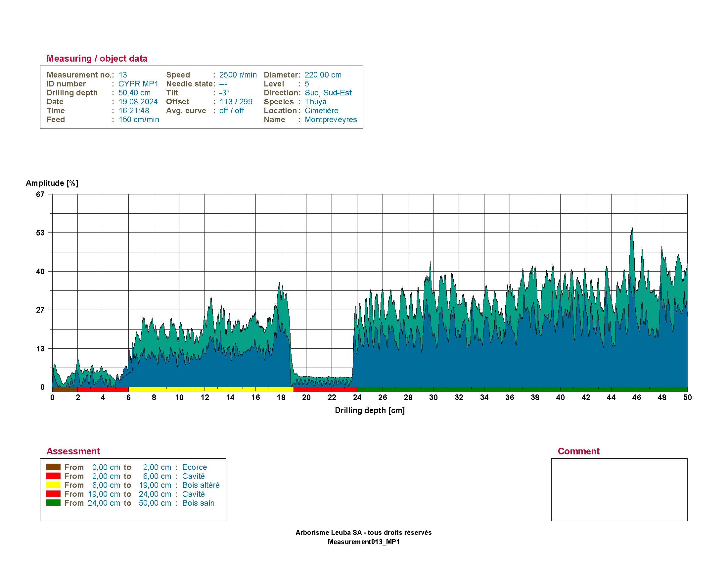Click the 'Bois sain' assessment label

click(x=198, y=503)
